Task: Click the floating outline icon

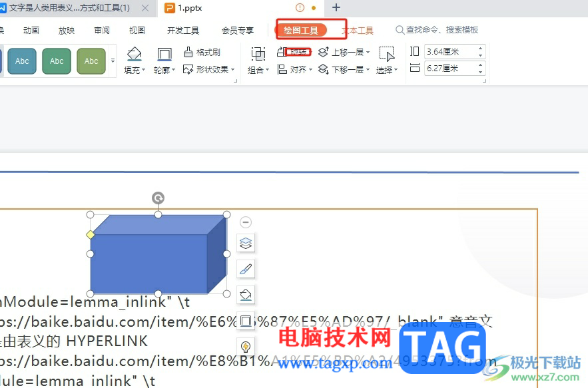Action: [x=246, y=321]
